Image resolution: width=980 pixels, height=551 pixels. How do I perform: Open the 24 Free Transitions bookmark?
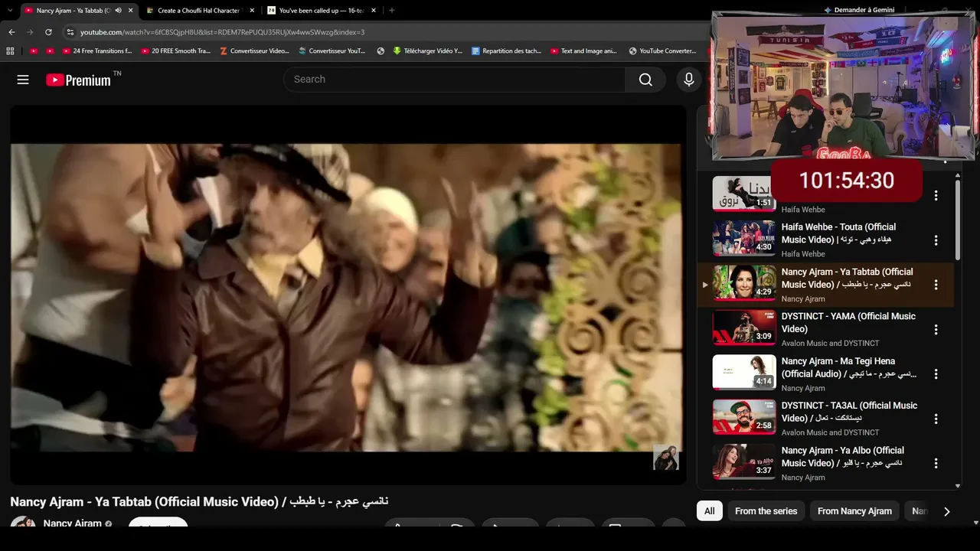click(x=98, y=51)
